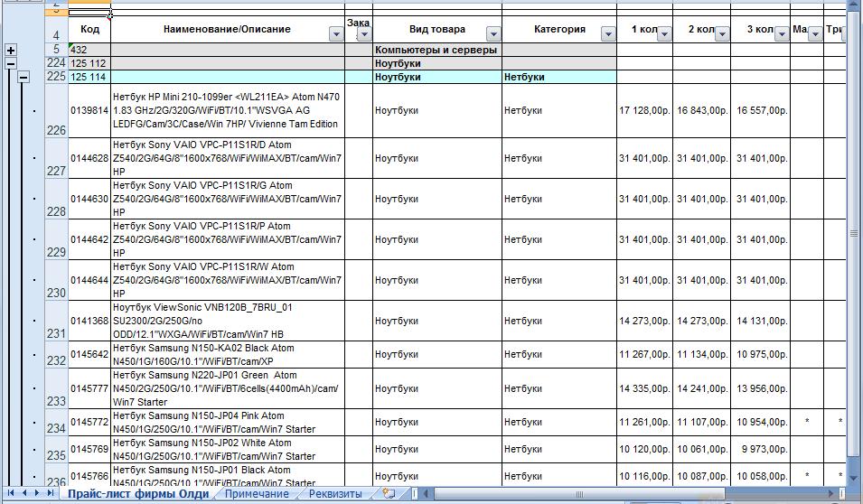Select row header 226
863x504 pixels.
(x=56, y=110)
